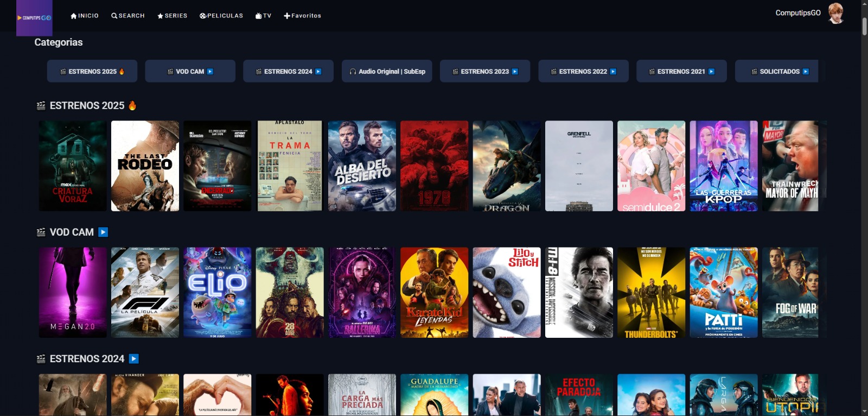Click the ComputipsGO logo
This screenshot has width=868, height=416.
click(x=34, y=18)
